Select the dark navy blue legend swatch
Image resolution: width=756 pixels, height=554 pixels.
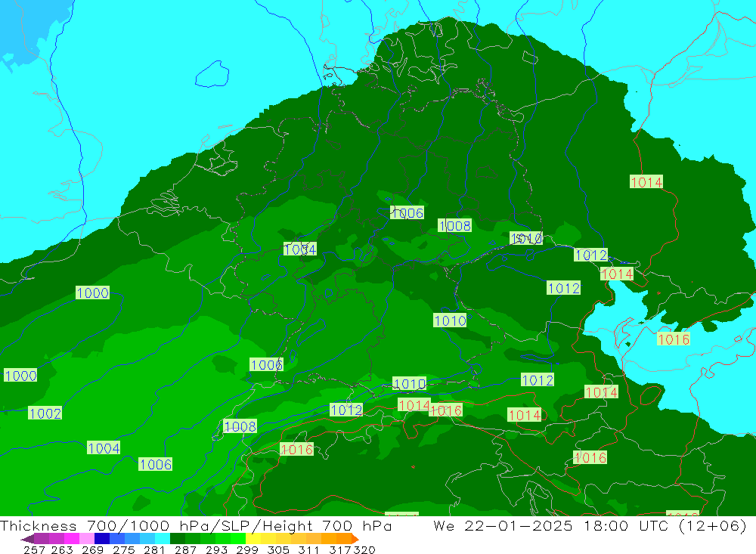(102, 539)
